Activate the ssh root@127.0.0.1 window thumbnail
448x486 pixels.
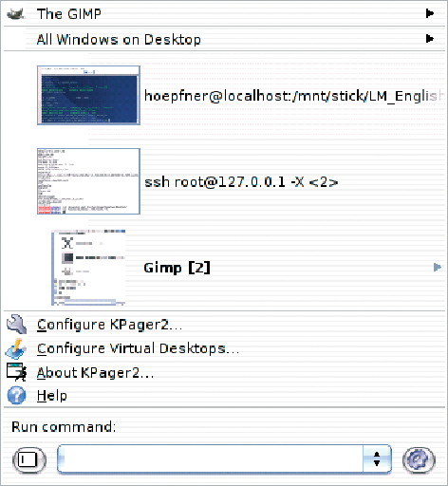coord(88,181)
